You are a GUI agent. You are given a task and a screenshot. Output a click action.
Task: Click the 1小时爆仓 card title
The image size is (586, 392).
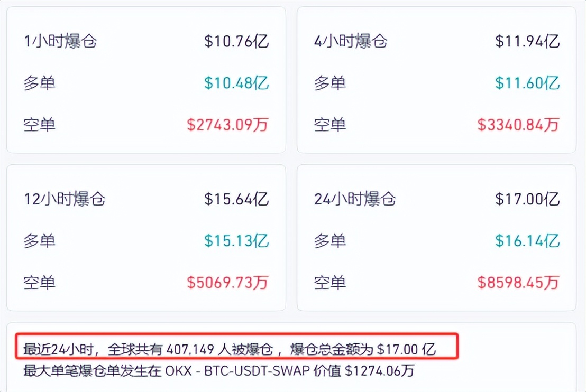coord(60,41)
